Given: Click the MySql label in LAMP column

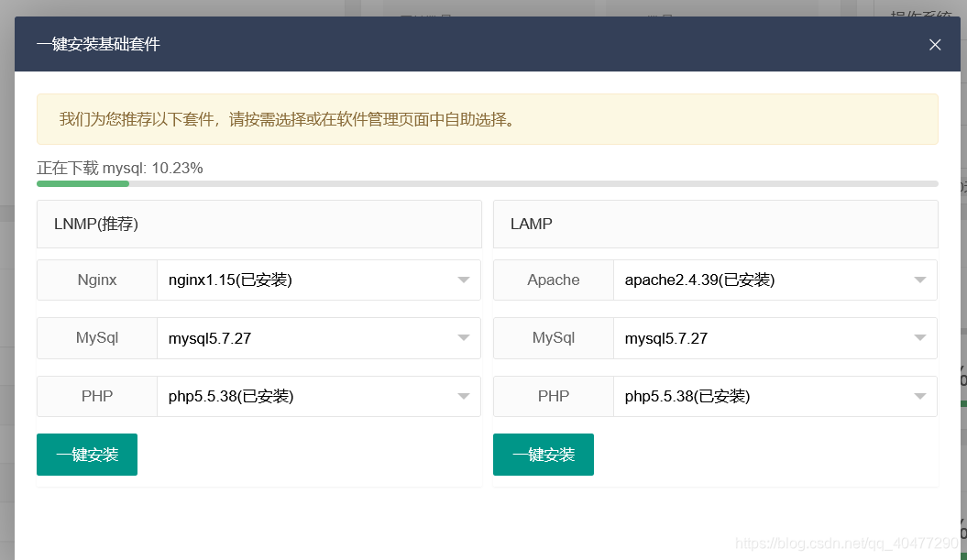Looking at the screenshot, I should pyautogui.click(x=554, y=338).
